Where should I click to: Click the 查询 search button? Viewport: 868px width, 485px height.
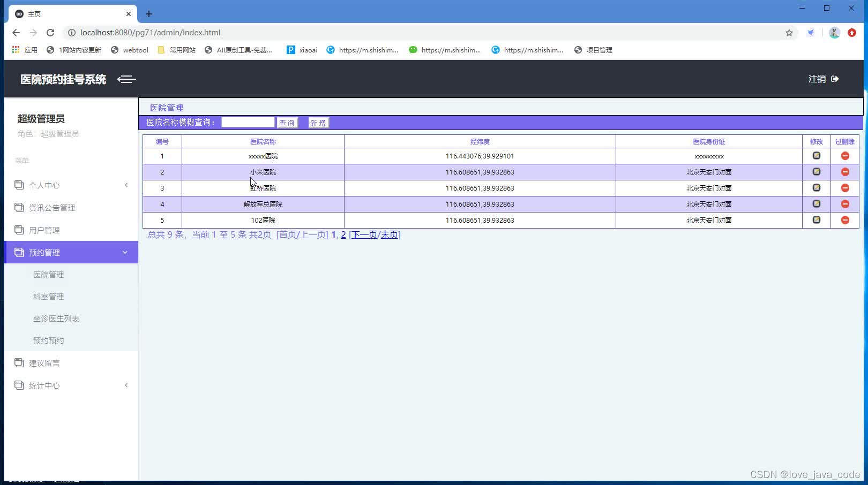(x=287, y=123)
